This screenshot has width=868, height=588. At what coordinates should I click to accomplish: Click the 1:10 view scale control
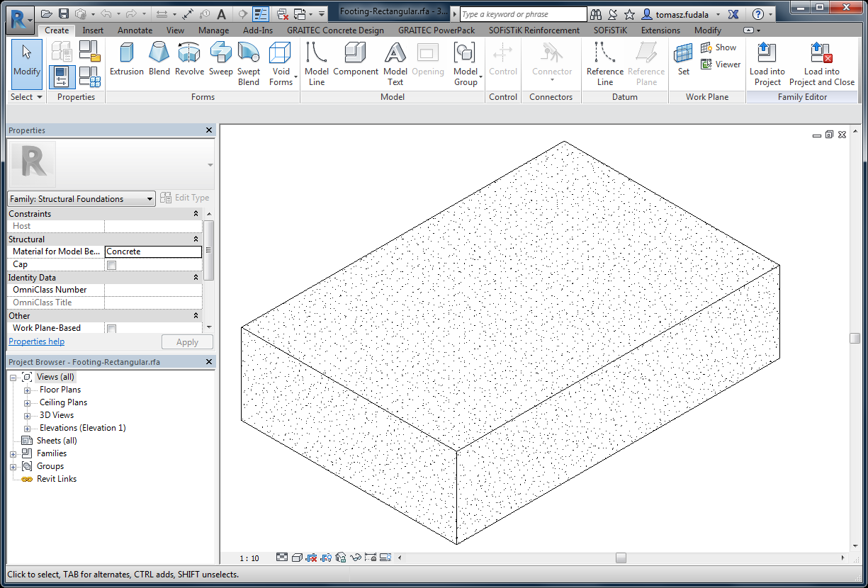coord(249,558)
